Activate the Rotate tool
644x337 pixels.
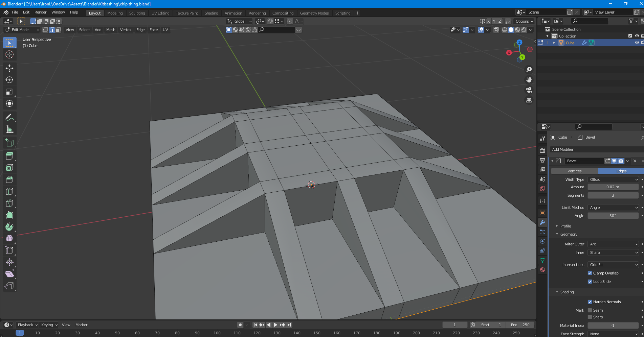click(9, 80)
